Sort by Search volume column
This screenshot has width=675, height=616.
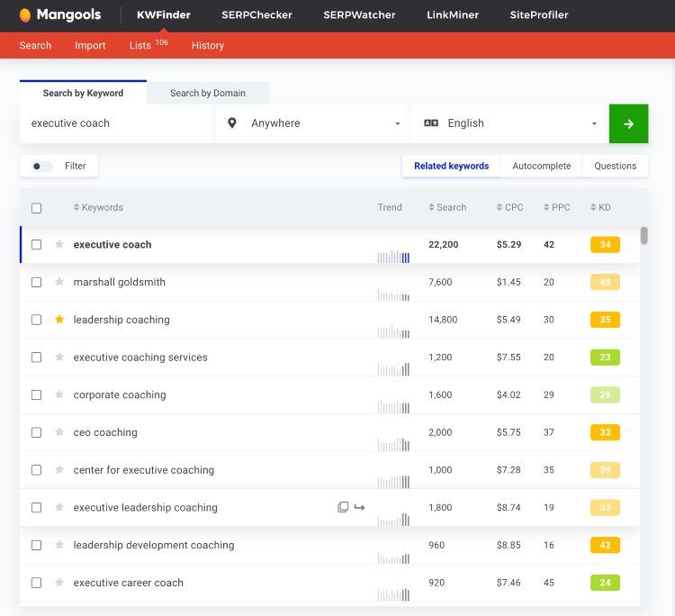447,207
